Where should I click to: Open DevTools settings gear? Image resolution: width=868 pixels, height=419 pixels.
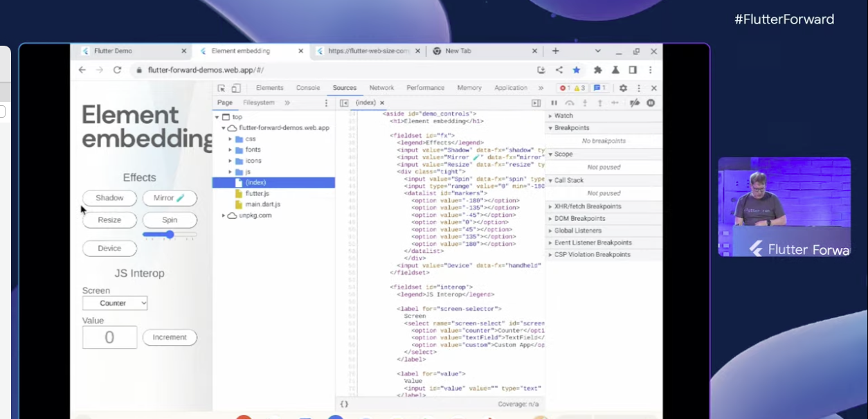(x=623, y=88)
